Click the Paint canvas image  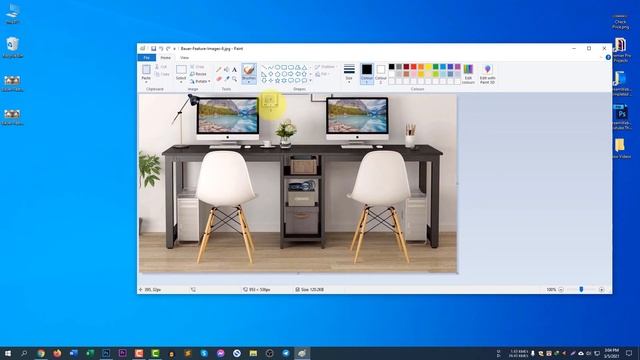298,183
